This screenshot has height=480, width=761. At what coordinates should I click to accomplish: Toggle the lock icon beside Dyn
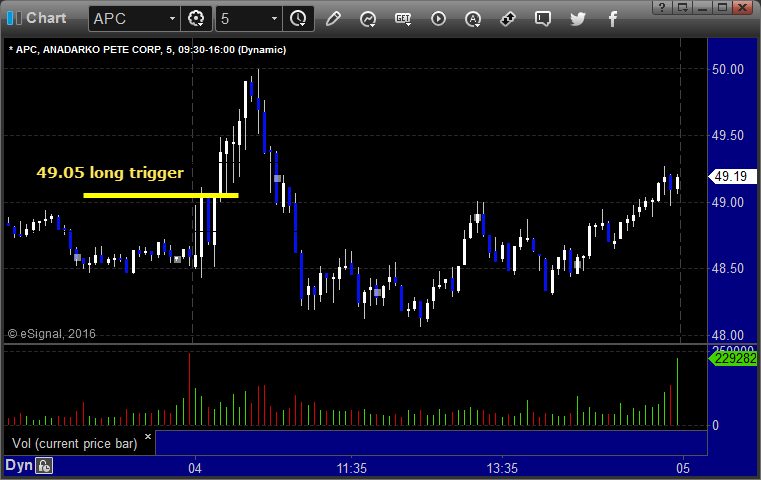click(44, 466)
